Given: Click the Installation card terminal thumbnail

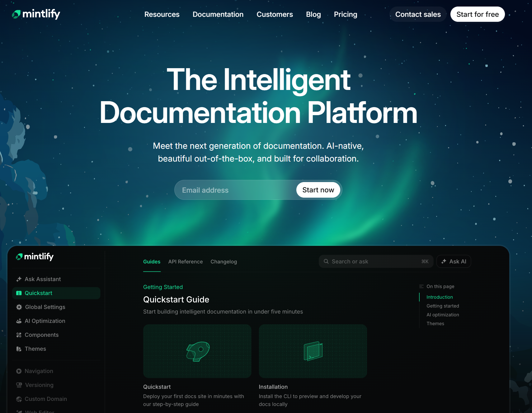Looking at the screenshot, I should click(x=313, y=351).
